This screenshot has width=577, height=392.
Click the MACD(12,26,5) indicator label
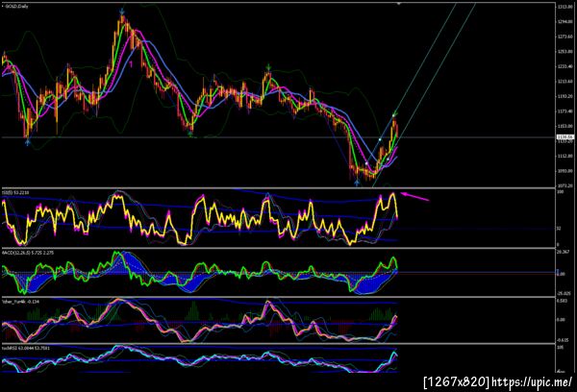point(28,253)
